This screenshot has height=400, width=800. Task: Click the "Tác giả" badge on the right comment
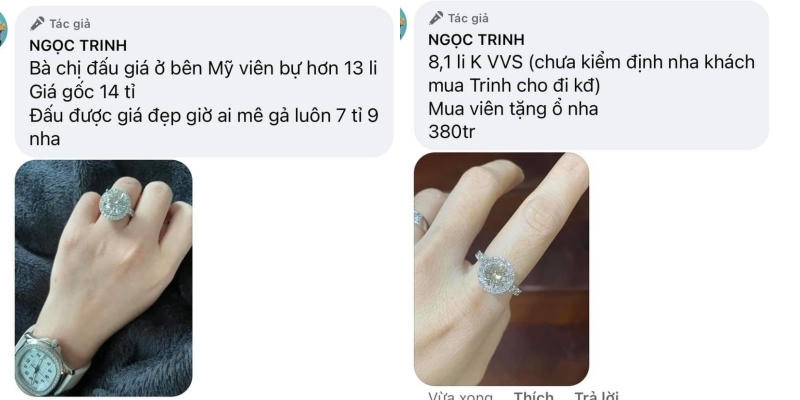coord(459,18)
